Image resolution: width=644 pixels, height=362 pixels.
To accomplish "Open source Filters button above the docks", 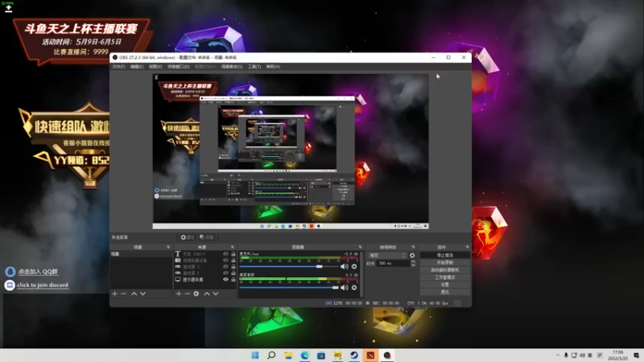I will point(207,237).
